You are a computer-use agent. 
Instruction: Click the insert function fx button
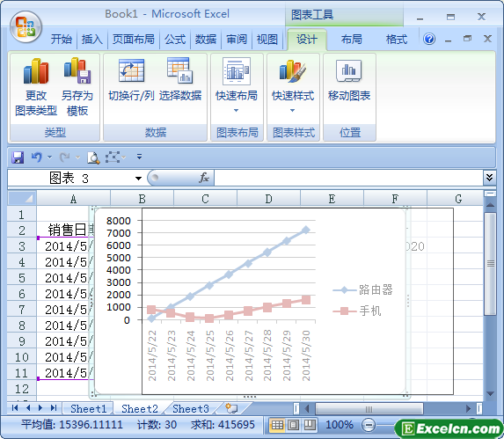point(204,178)
